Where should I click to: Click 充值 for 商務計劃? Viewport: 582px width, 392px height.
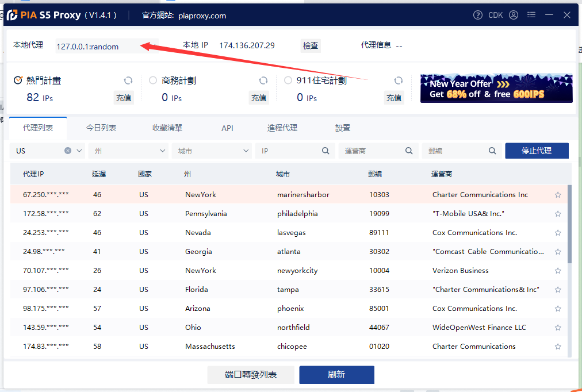[259, 98]
